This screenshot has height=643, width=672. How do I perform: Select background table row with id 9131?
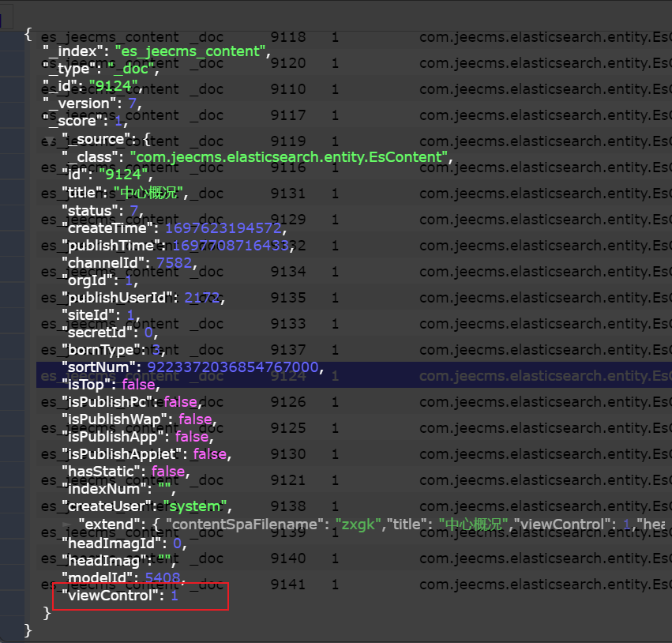tap(354, 194)
